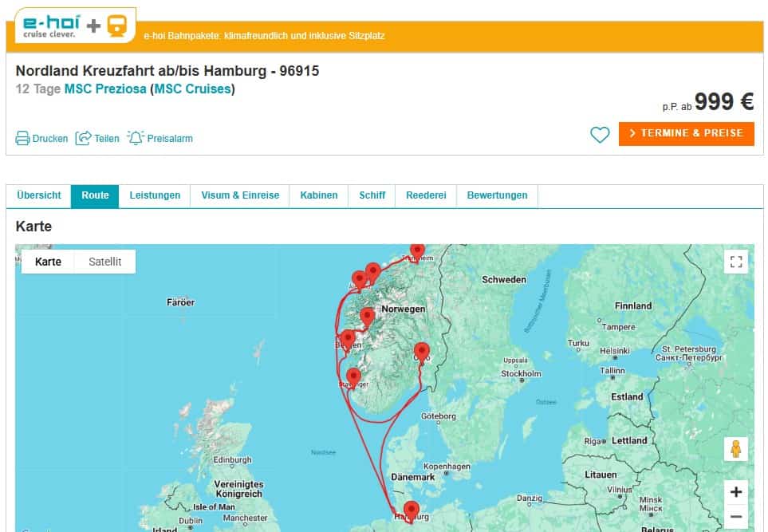Switch to the Übersicht tab
Image resolution: width=768 pixels, height=532 pixels.
(38, 195)
